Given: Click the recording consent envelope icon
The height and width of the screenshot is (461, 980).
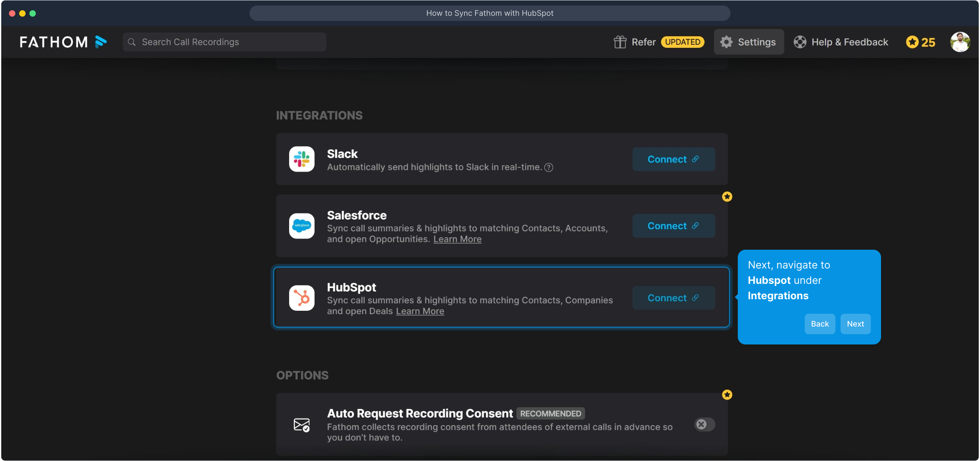Looking at the screenshot, I should (x=302, y=425).
